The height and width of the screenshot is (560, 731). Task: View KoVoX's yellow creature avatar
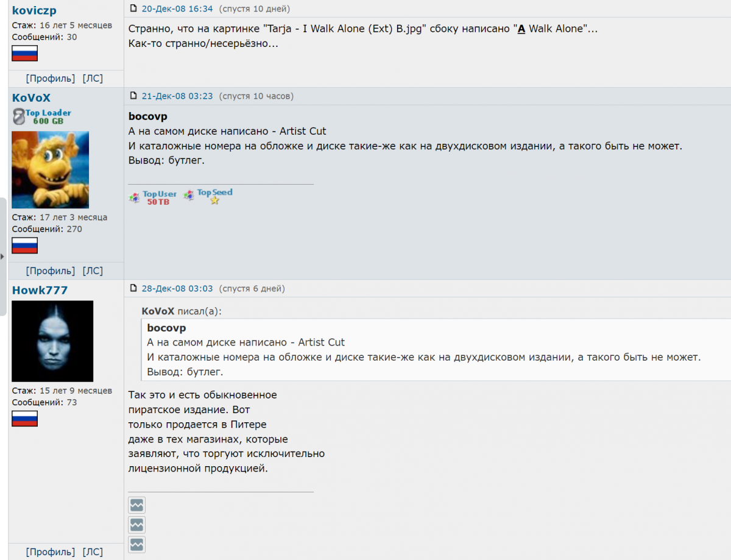51,169
